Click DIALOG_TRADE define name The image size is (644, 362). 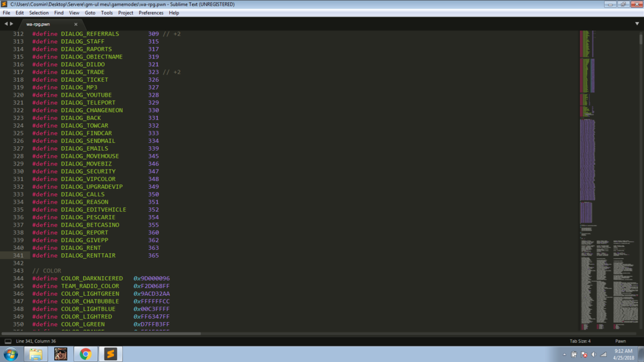(x=82, y=72)
